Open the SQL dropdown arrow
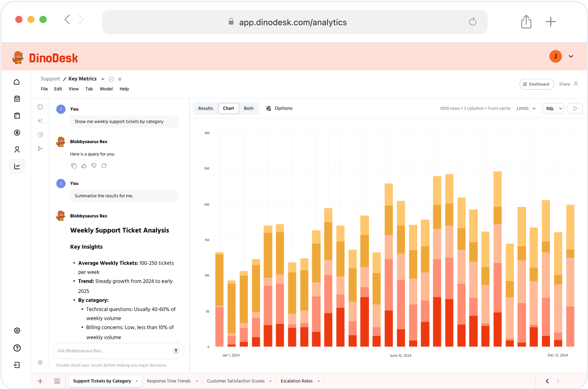Screen dimensions: 588x389 (x=560, y=108)
